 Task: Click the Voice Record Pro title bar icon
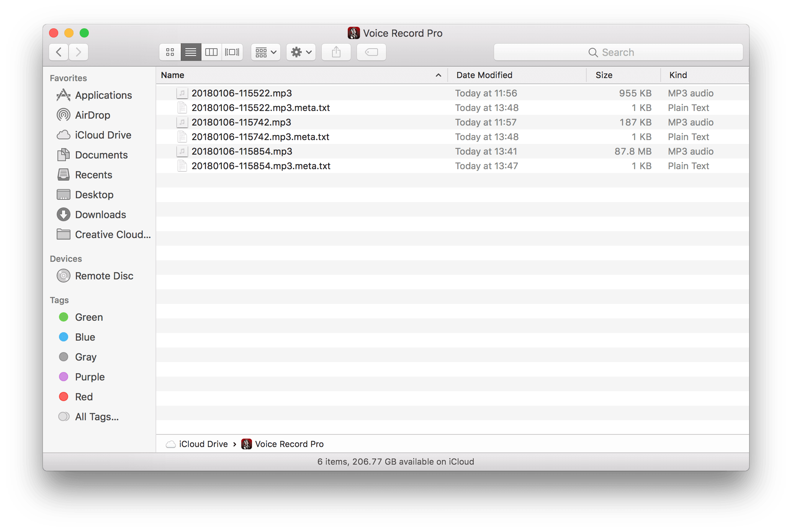(x=353, y=33)
